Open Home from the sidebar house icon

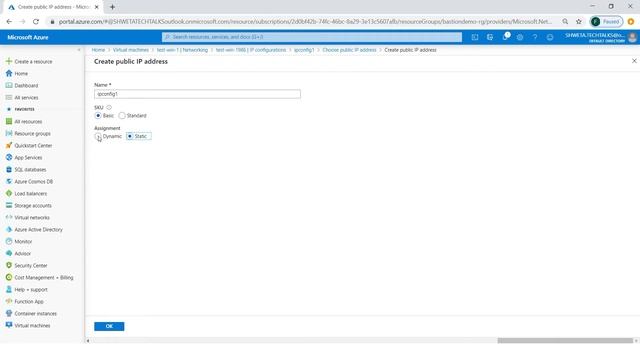point(9,73)
